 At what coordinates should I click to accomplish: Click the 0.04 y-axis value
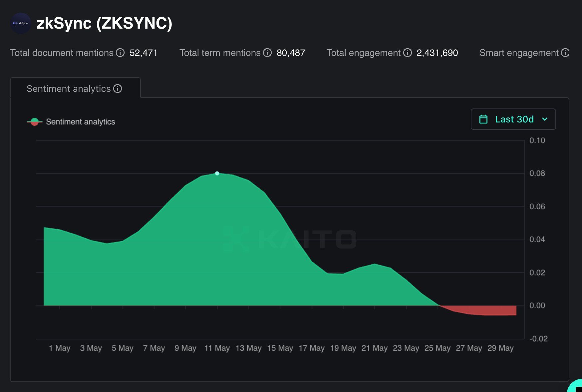(x=537, y=240)
